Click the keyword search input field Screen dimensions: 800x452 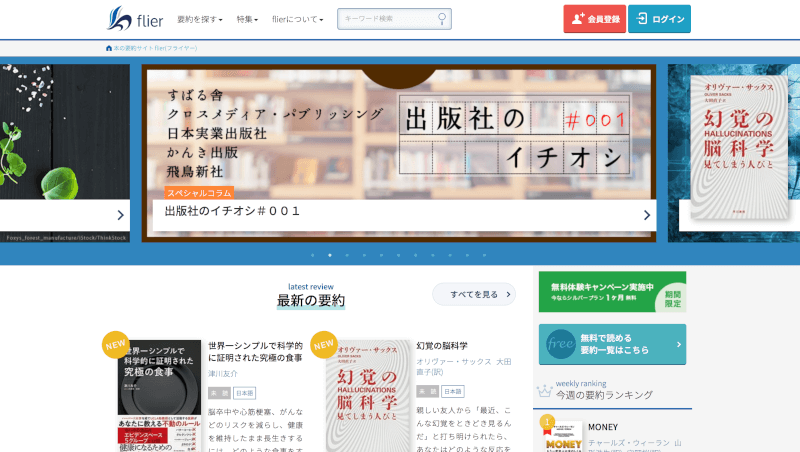(387, 19)
